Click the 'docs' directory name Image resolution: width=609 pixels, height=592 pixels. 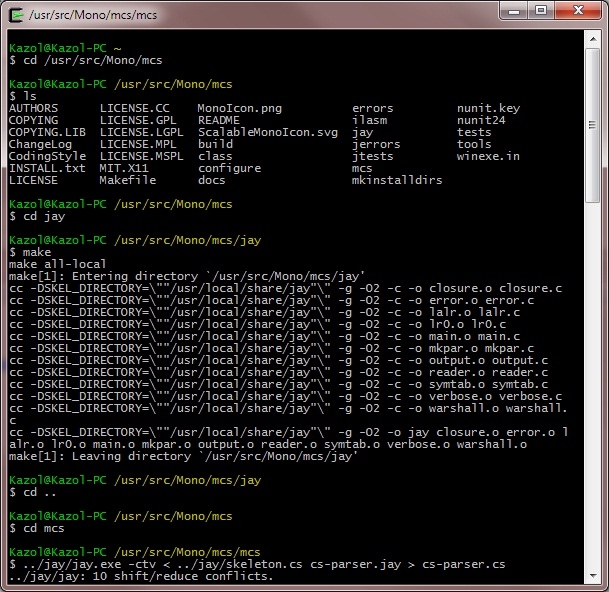(212, 180)
